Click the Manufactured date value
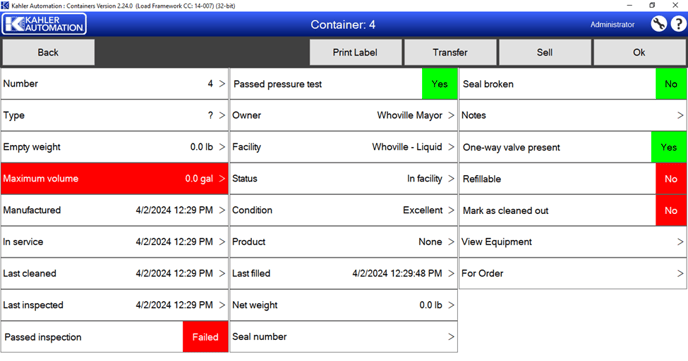 pyautogui.click(x=174, y=210)
